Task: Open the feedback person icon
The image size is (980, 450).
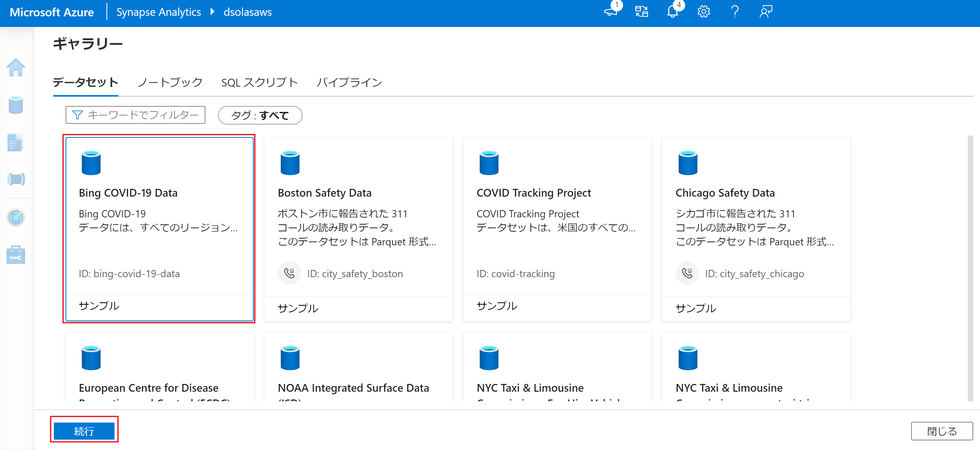Action: tap(766, 12)
